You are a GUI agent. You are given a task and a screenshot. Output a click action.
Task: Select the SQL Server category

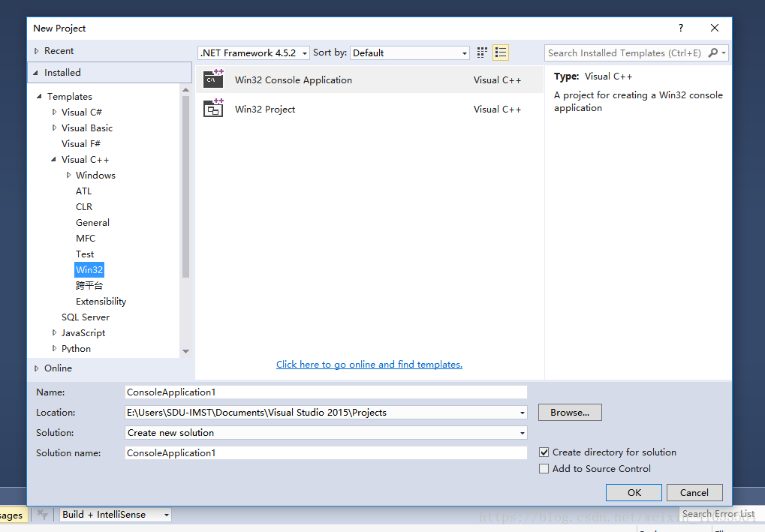(x=86, y=317)
